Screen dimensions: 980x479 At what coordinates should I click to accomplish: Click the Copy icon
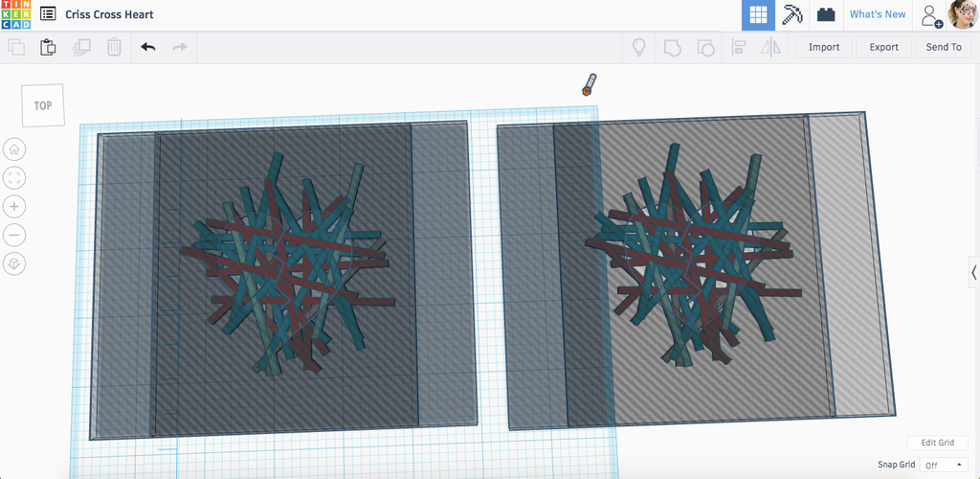[x=16, y=48]
